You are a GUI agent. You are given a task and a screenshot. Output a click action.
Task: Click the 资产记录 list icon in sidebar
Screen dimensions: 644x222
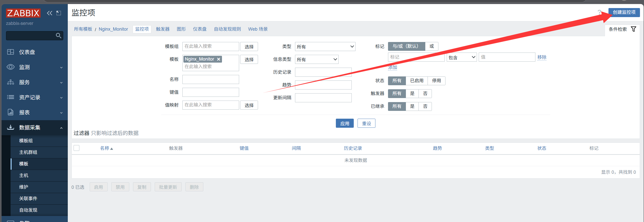11,97
